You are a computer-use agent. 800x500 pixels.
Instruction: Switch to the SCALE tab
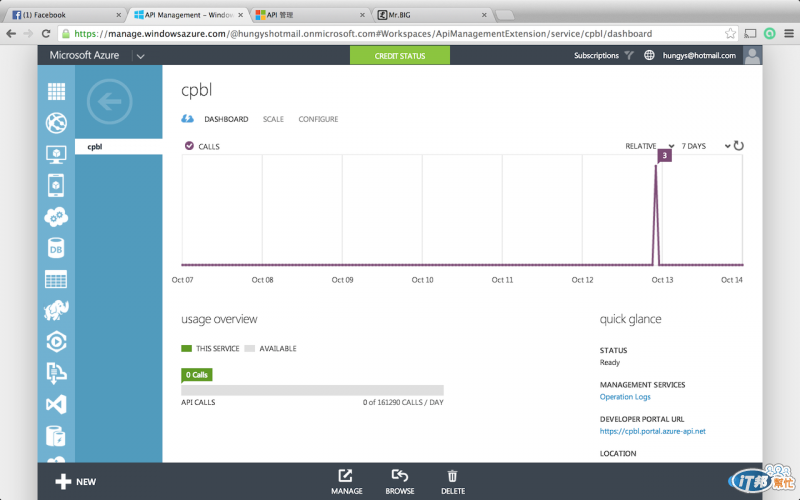click(273, 119)
